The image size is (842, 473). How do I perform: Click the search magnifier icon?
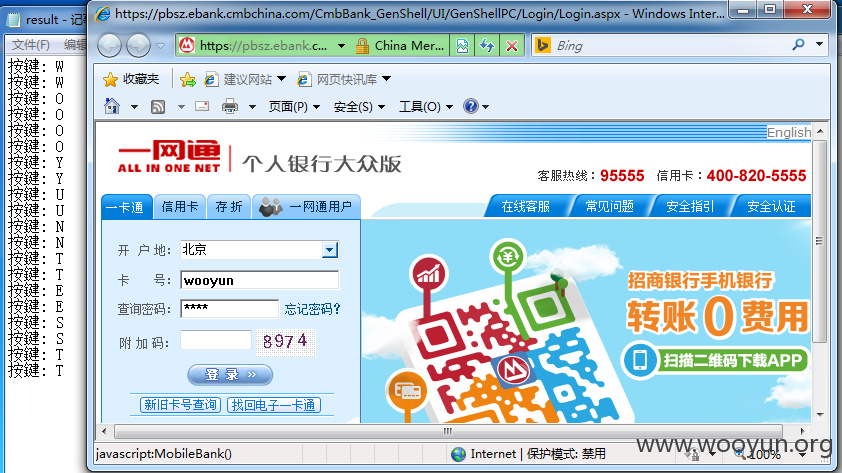click(x=799, y=45)
